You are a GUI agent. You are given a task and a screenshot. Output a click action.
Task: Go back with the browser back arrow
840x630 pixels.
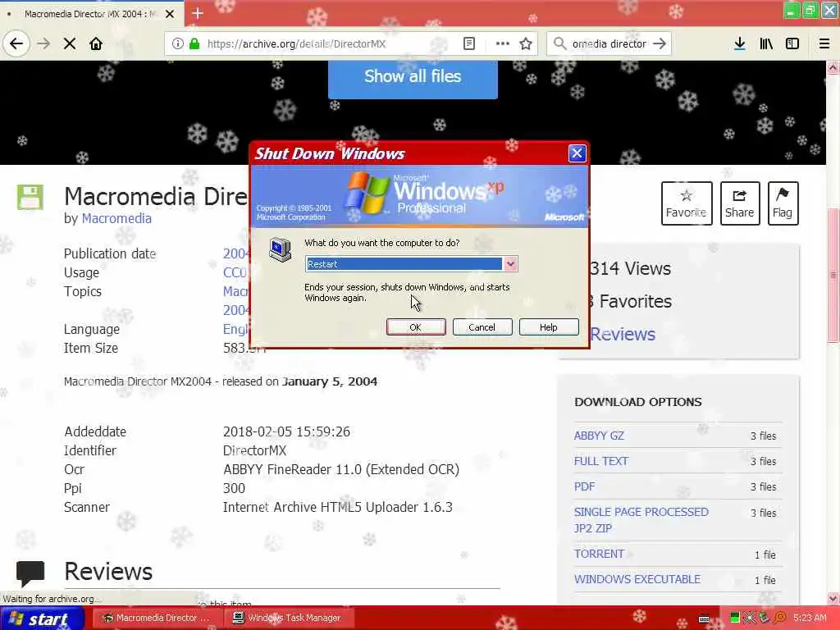point(16,43)
